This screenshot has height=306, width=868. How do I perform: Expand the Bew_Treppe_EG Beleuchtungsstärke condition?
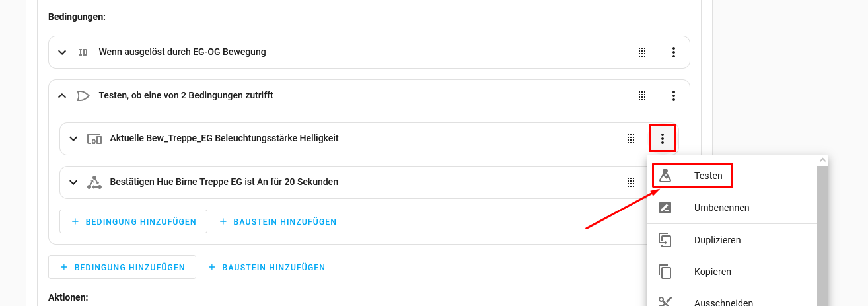point(73,139)
